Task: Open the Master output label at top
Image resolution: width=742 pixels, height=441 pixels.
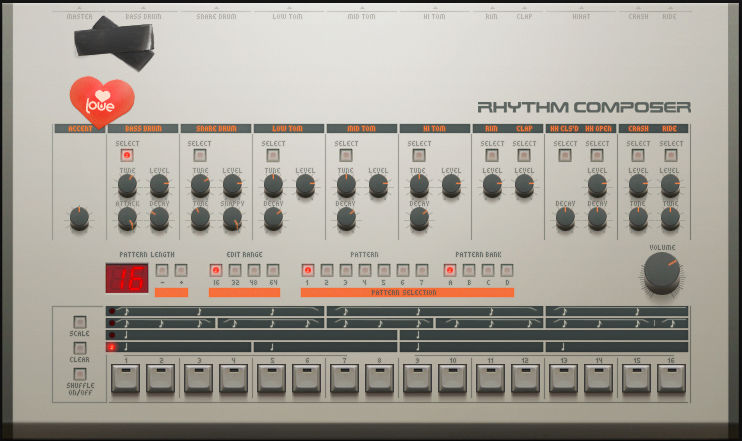Action: (x=80, y=16)
